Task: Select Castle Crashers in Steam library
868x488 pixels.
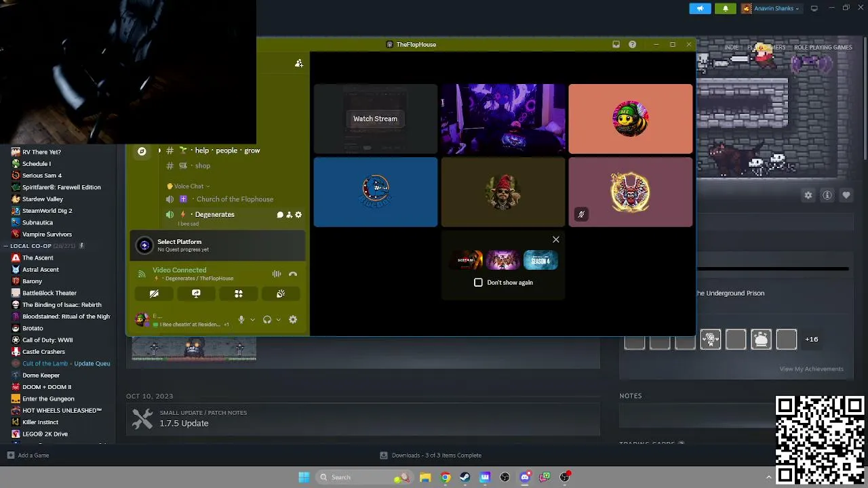Action: (43, 352)
